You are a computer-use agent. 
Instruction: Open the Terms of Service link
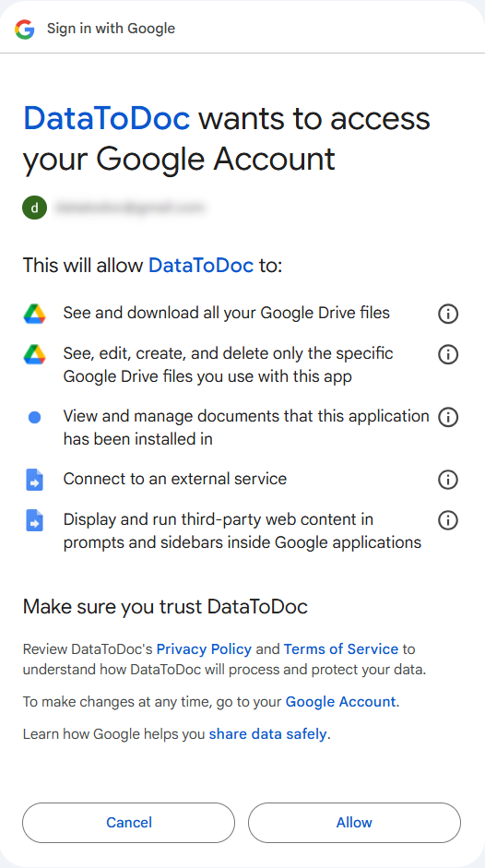click(x=341, y=648)
